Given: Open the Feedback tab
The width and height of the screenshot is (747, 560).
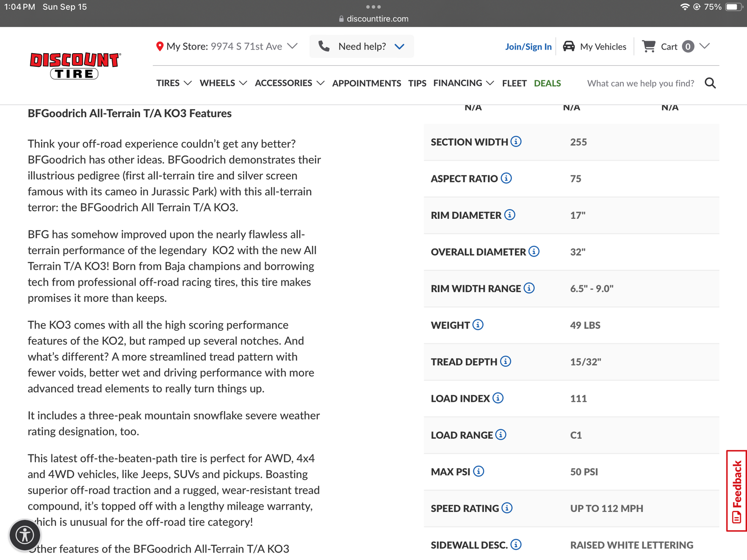Looking at the screenshot, I should pyautogui.click(x=737, y=491).
